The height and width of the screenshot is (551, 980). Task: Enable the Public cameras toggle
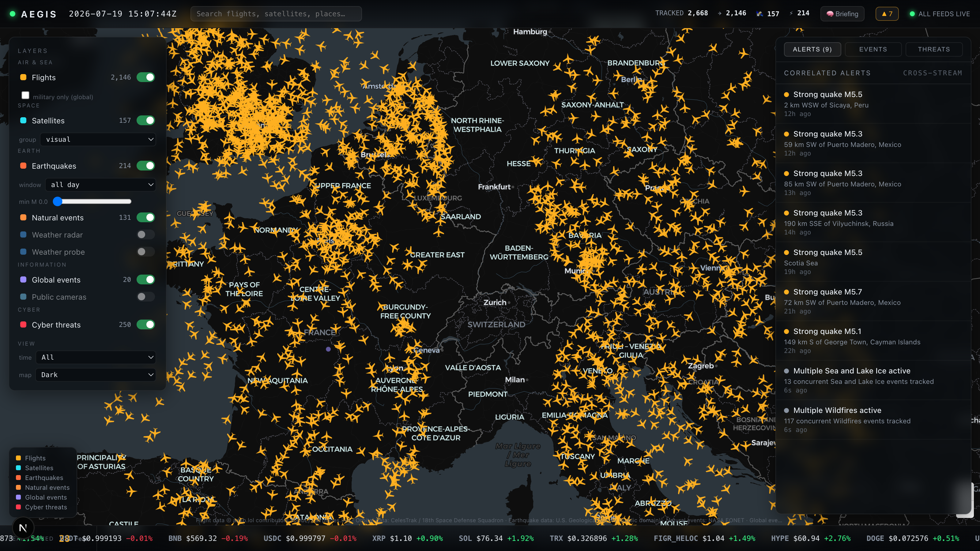pos(146,297)
